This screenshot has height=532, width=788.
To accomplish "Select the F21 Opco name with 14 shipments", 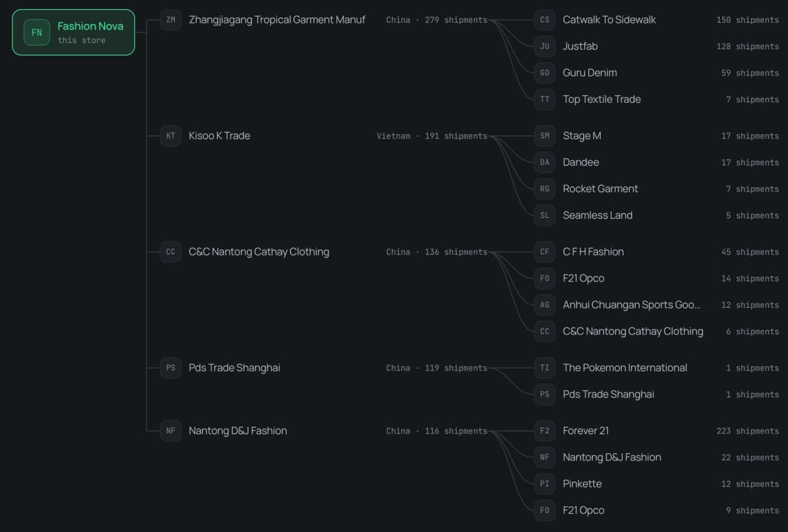I will pyautogui.click(x=584, y=278).
